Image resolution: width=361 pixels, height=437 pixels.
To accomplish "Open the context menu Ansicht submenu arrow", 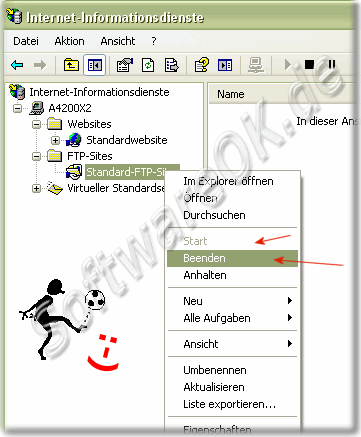I will tap(290, 344).
